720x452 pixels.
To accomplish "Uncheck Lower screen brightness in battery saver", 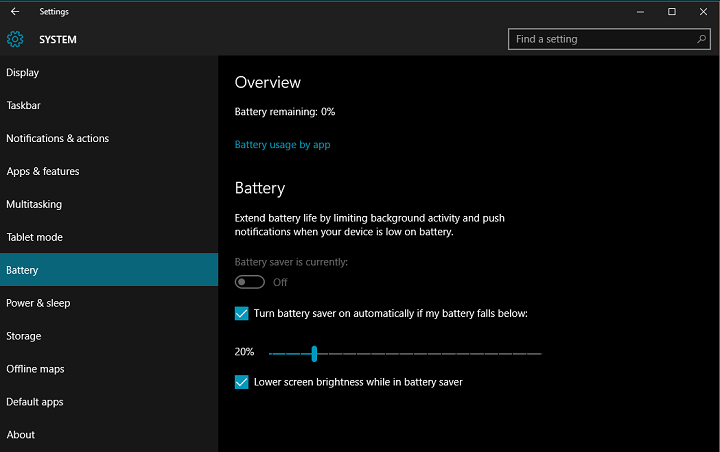I will click(242, 382).
